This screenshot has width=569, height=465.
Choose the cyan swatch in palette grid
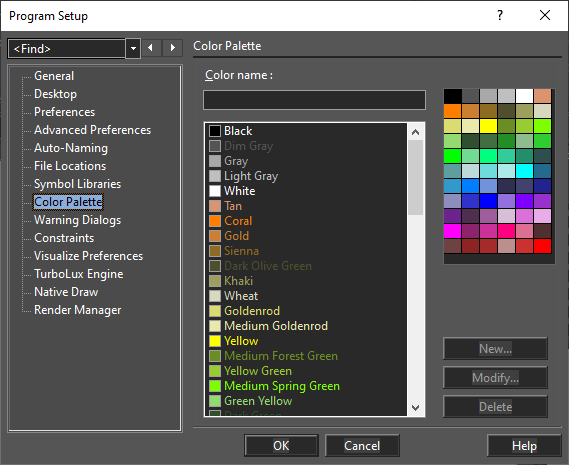(x=524, y=171)
